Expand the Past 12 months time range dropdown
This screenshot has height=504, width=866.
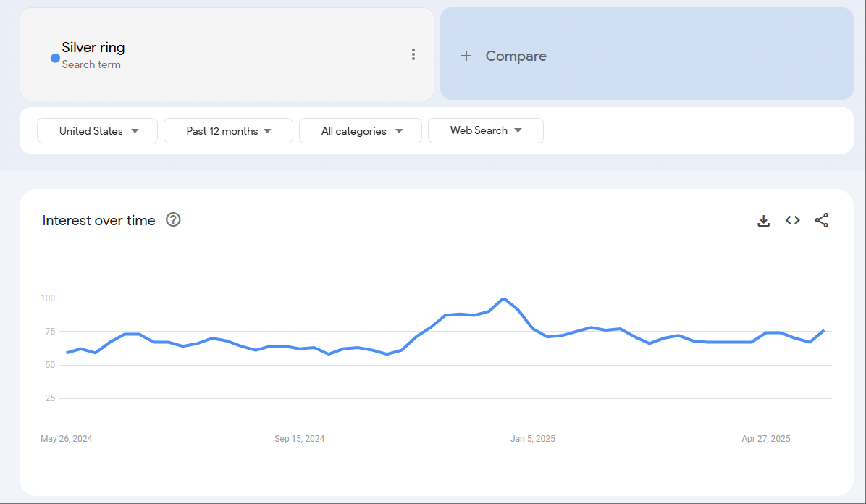pos(228,130)
